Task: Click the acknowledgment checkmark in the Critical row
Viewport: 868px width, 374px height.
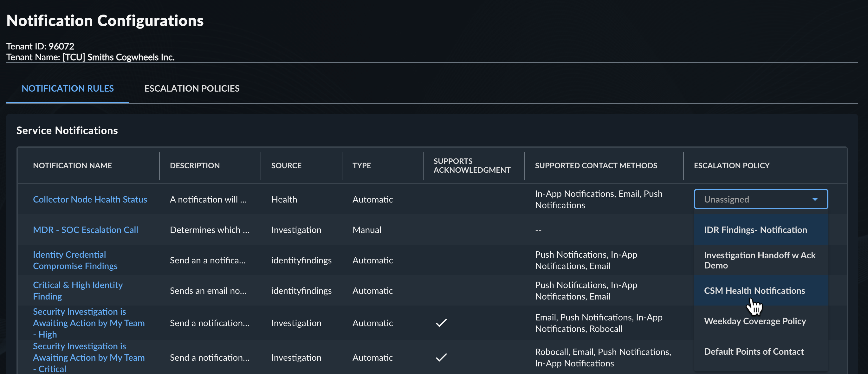Action: pyautogui.click(x=441, y=357)
